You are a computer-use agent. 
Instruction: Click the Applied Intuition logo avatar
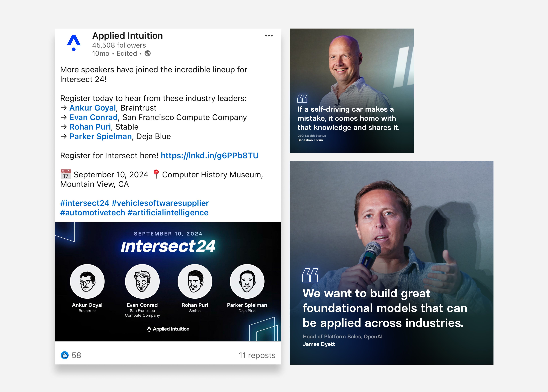pos(74,43)
